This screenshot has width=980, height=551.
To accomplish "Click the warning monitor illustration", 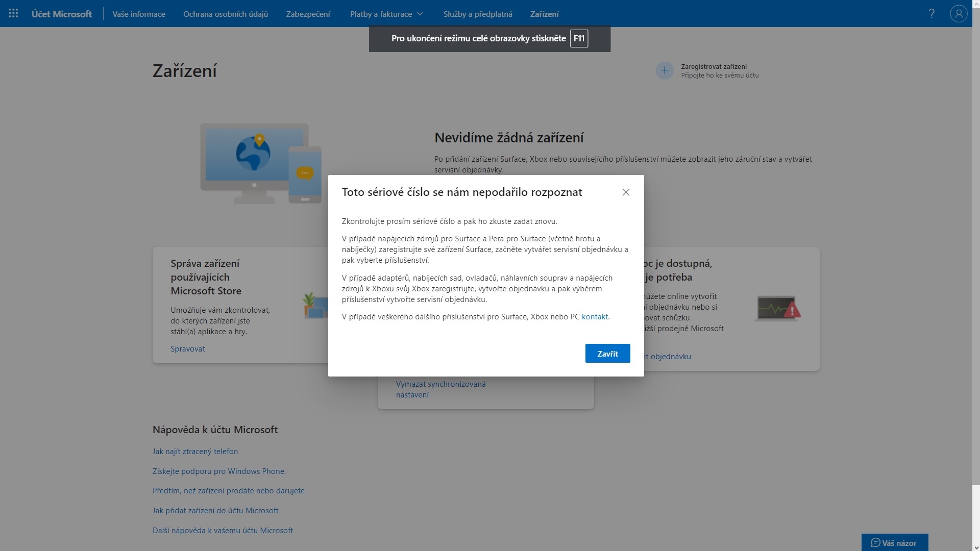I will [x=778, y=308].
